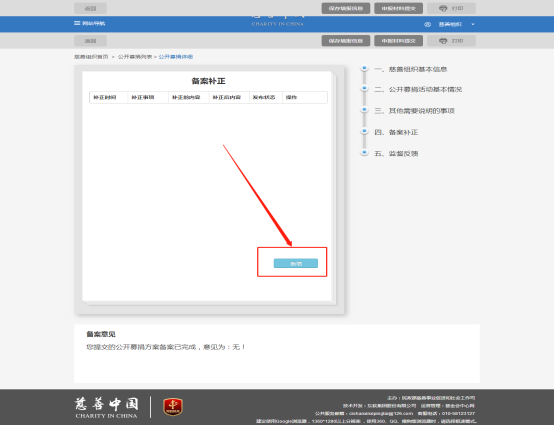The width and height of the screenshot is (554, 425).
Task: Open the 网站导航 hamburger menu
Action: [x=89, y=23]
